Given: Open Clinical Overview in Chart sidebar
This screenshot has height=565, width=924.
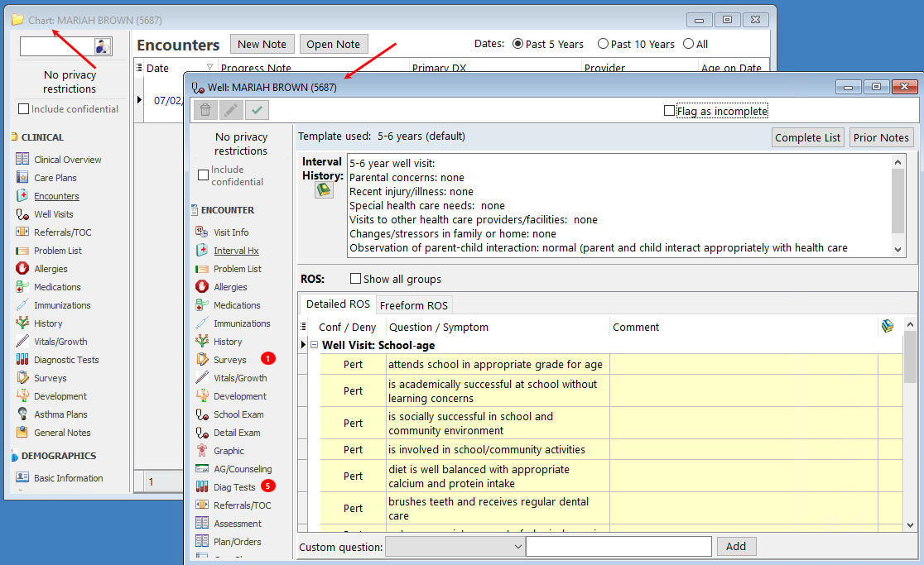Looking at the screenshot, I should click(67, 160).
